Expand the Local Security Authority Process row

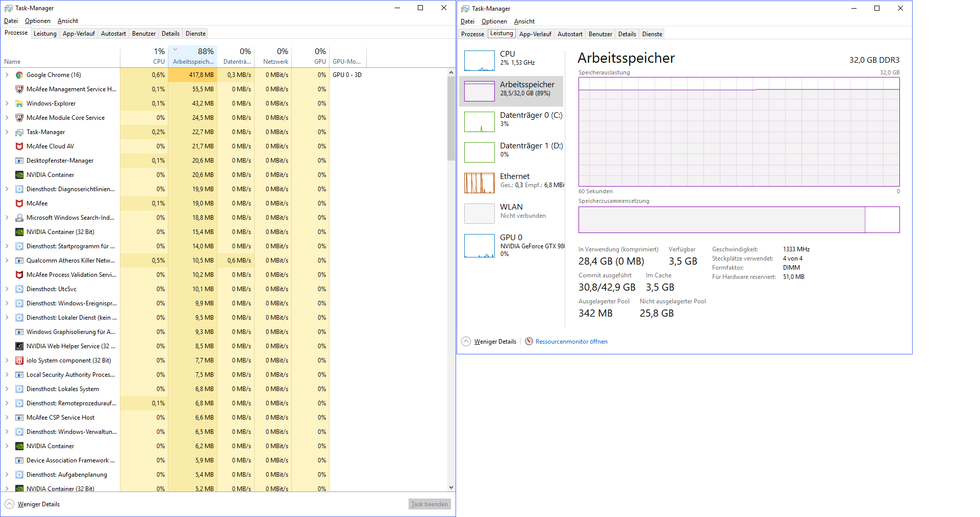pyautogui.click(x=7, y=375)
